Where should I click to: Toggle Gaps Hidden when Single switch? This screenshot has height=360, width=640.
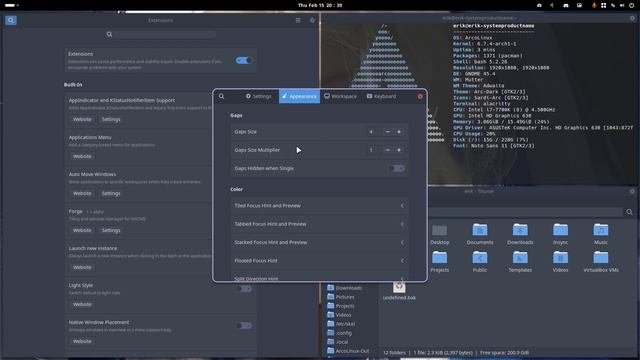click(397, 168)
